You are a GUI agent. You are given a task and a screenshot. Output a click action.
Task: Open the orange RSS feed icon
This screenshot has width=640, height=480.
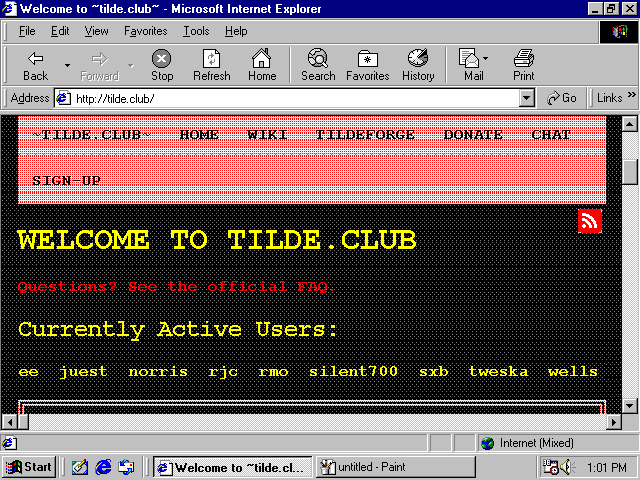pos(590,221)
